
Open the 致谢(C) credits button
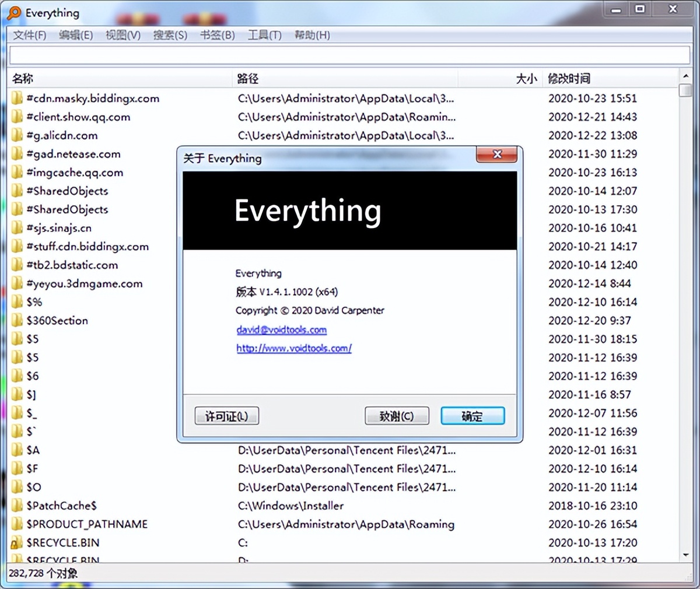397,416
